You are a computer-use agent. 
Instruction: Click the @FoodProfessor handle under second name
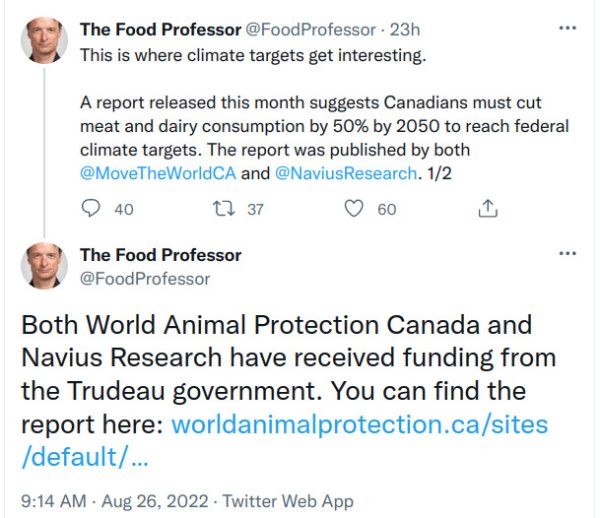pyautogui.click(x=145, y=278)
